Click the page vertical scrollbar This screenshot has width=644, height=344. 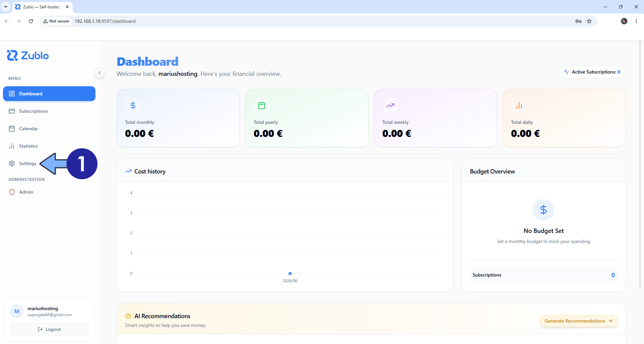[640, 164]
